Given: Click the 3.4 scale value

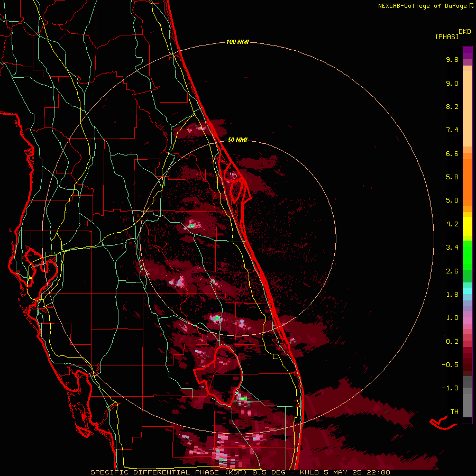Looking at the screenshot, I should coord(452,248).
